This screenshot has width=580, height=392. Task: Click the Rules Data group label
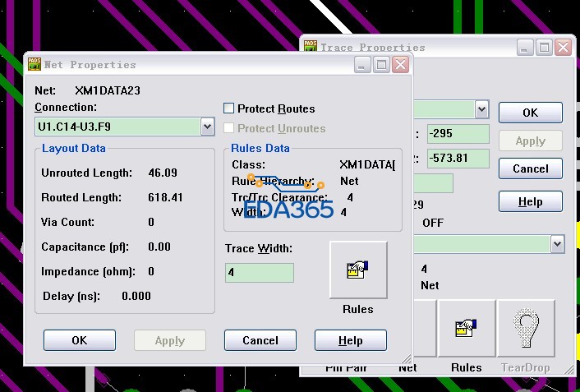click(260, 148)
